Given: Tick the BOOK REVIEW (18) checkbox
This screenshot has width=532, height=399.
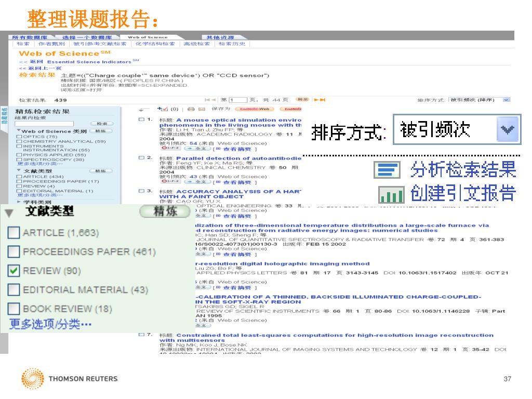Looking at the screenshot, I should (14, 309).
